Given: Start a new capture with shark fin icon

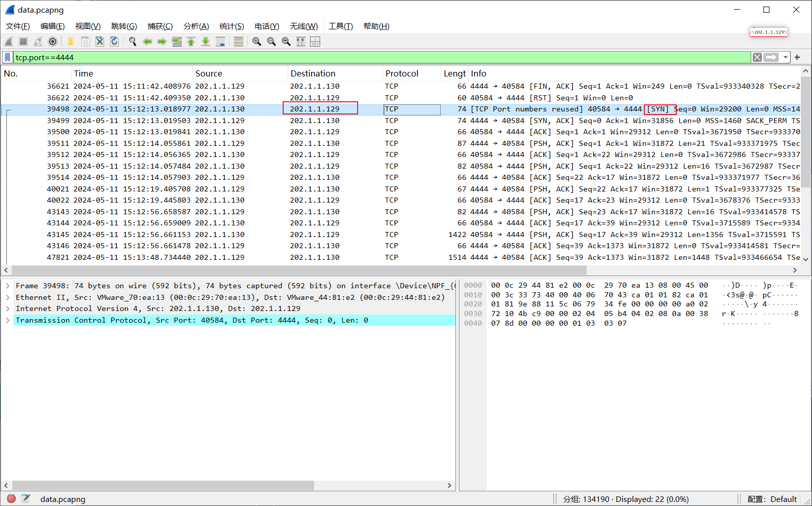Looking at the screenshot, I should coord(9,42).
